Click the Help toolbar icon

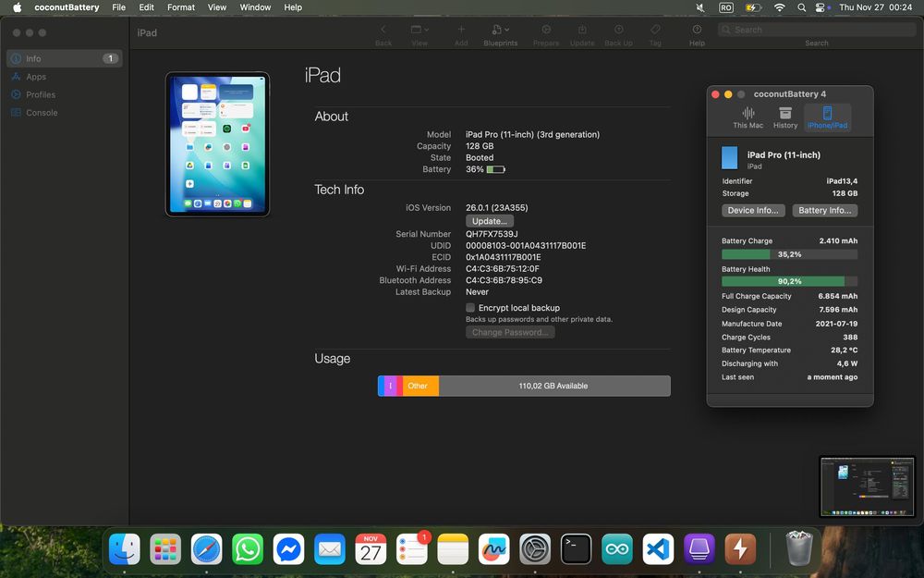(697, 30)
